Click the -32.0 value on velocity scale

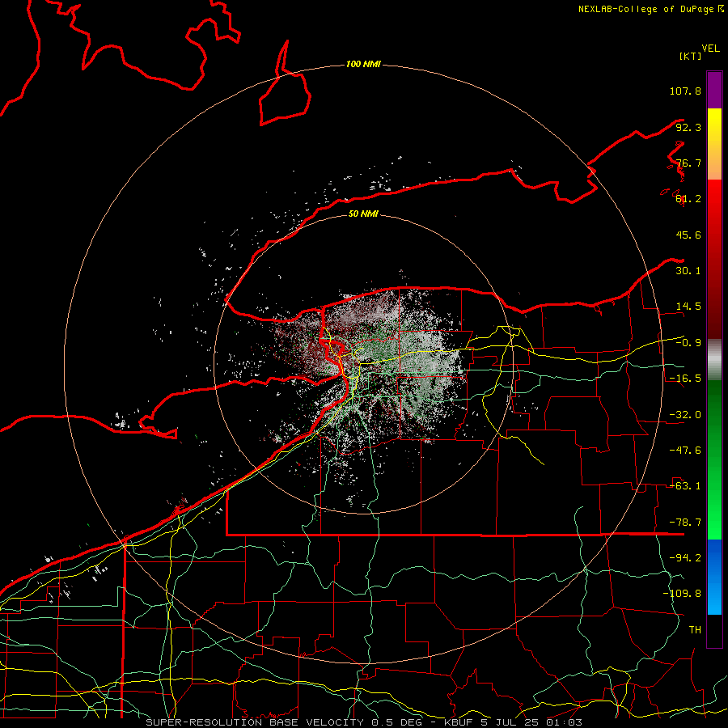[x=685, y=415]
